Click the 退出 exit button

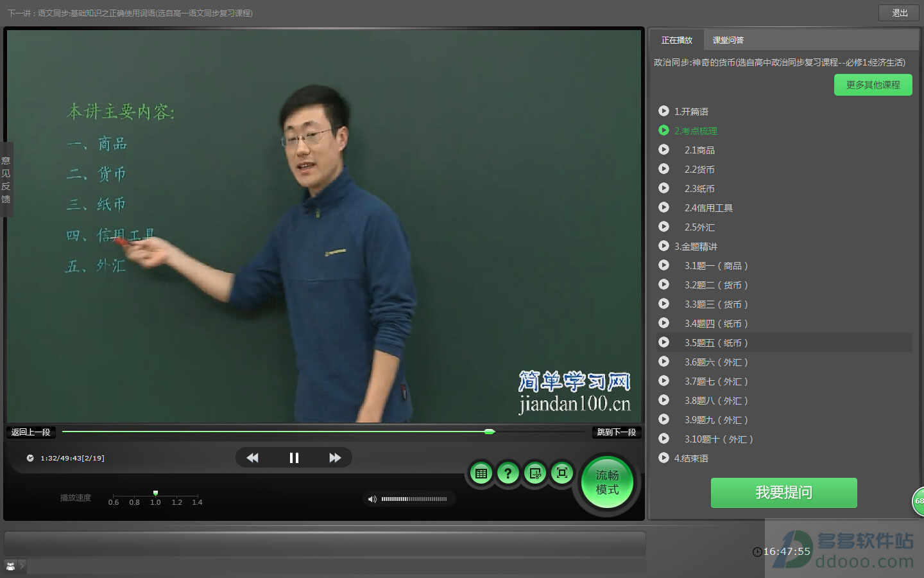pyautogui.click(x=900, y=13)
